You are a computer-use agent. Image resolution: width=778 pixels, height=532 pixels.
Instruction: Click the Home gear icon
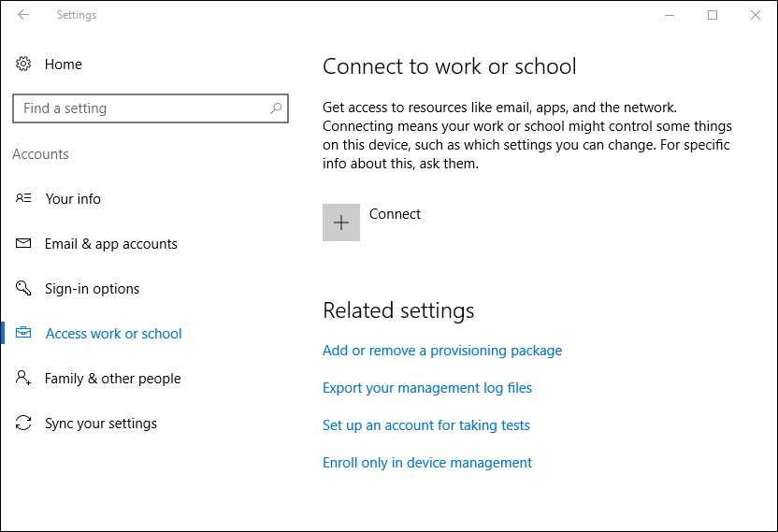click(23, 64)
